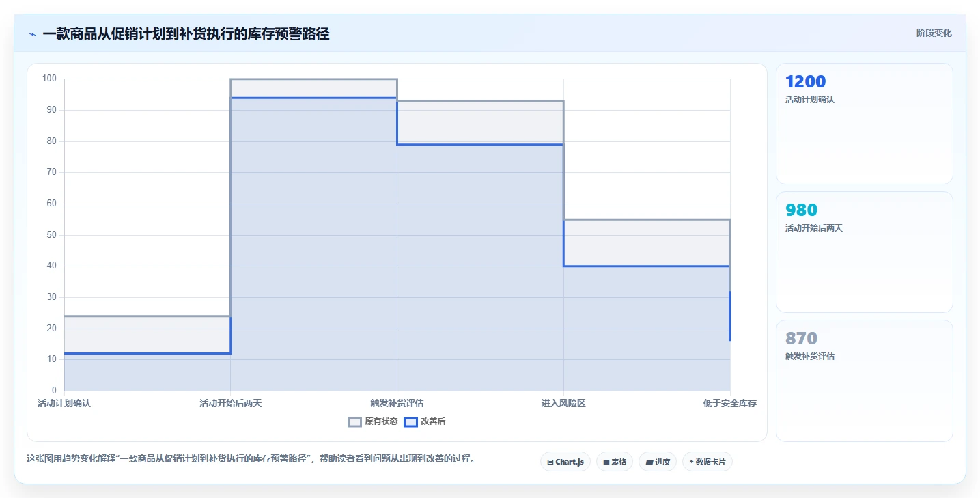Click the 触发补货评估 x-axis label
This screenshot has width=980, height=498.
397,403
